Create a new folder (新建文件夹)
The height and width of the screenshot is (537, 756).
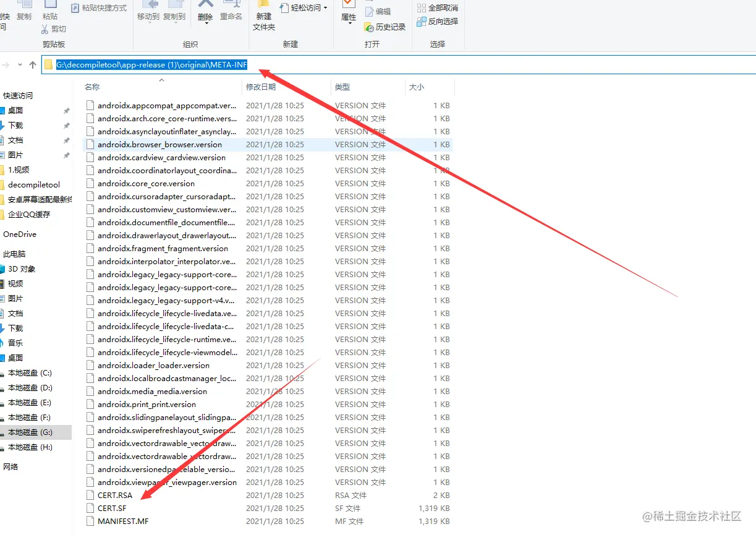264,16
